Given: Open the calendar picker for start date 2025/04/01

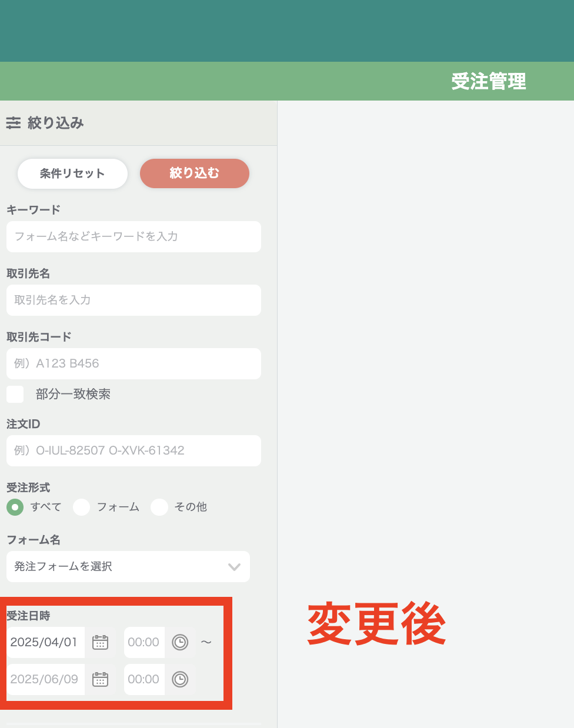Looking at the screenshot, I should point(101,642).
